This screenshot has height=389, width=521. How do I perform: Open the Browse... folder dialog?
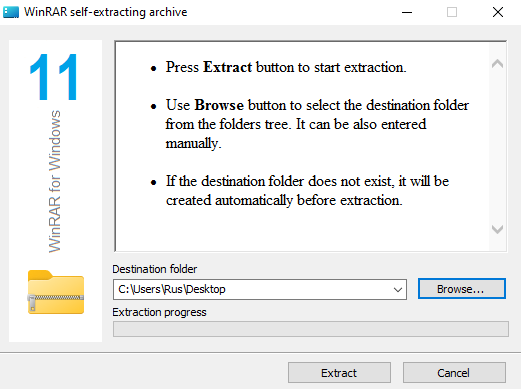click(x=462, y=289)
